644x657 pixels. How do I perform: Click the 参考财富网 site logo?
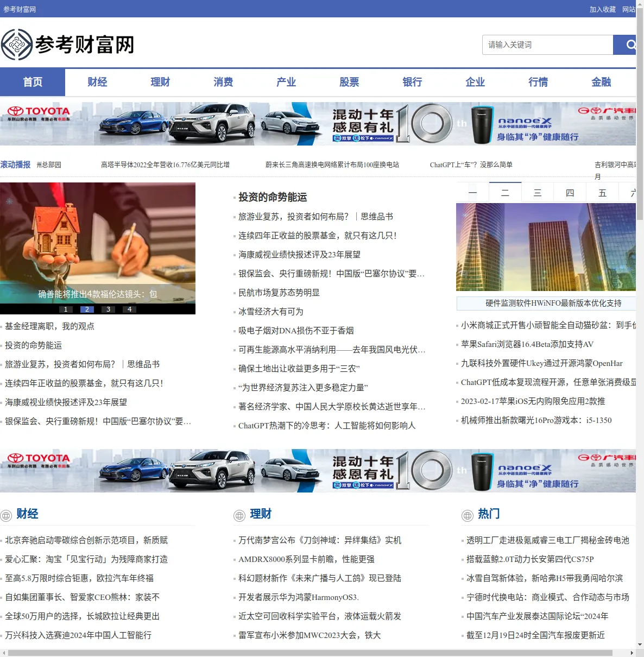point(68,45)
